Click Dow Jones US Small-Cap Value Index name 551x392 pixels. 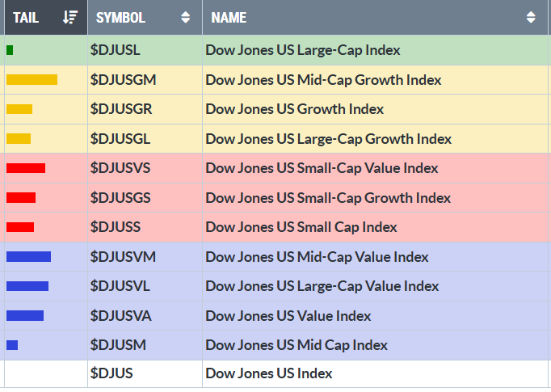click(322, 168)
